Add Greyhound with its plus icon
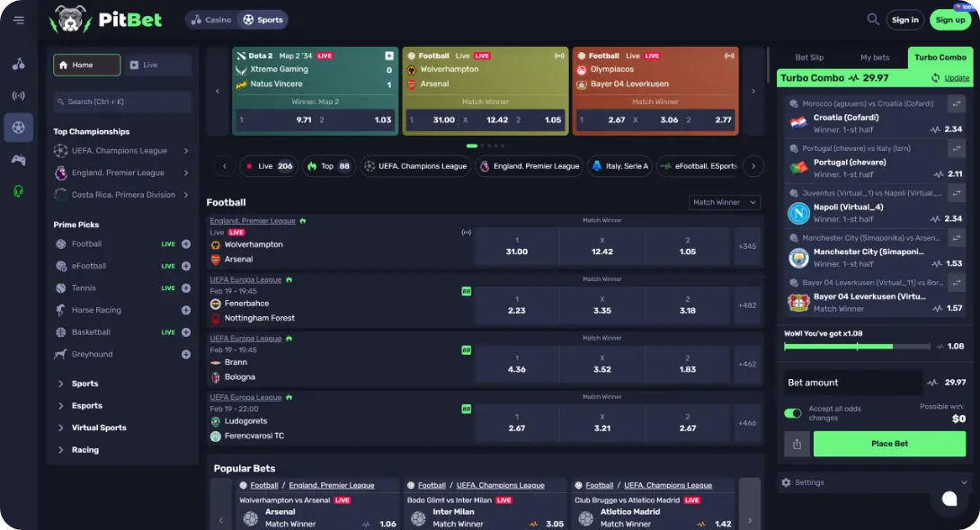The width and height of the screenshot is (980, 530). coord(186,354)
